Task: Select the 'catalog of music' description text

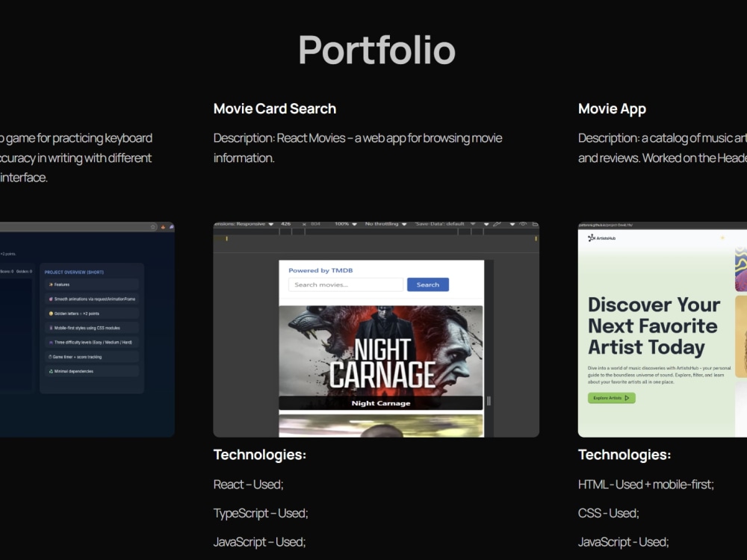Action: [x=662, y=148]
